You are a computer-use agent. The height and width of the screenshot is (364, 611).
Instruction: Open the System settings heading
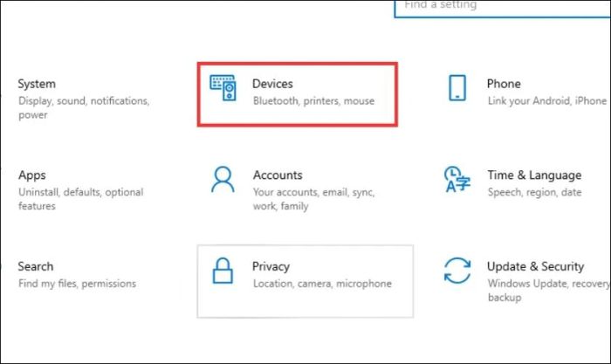tap(37, 84)
